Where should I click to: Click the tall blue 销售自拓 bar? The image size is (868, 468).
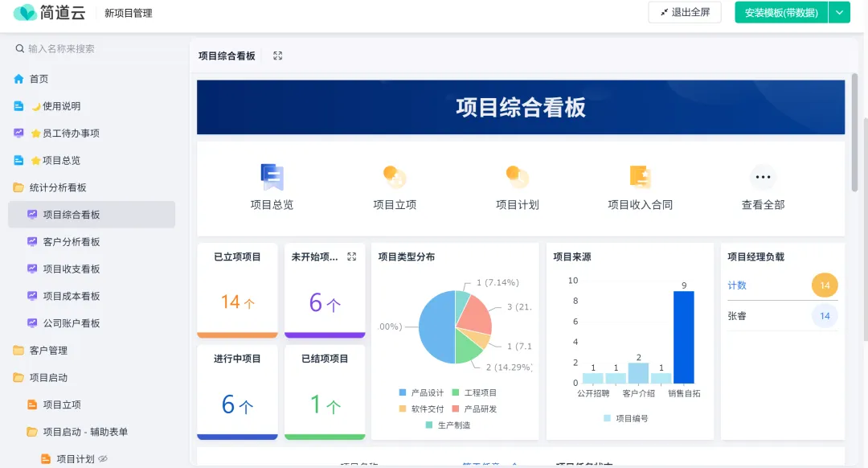tap(684, 337)
